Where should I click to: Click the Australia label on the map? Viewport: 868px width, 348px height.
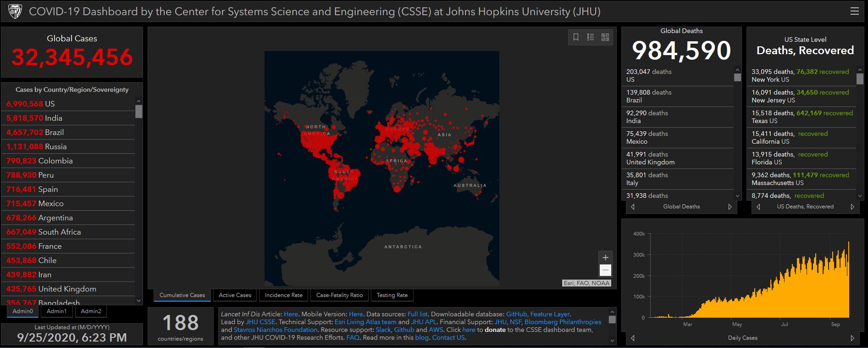pos(470,185)
